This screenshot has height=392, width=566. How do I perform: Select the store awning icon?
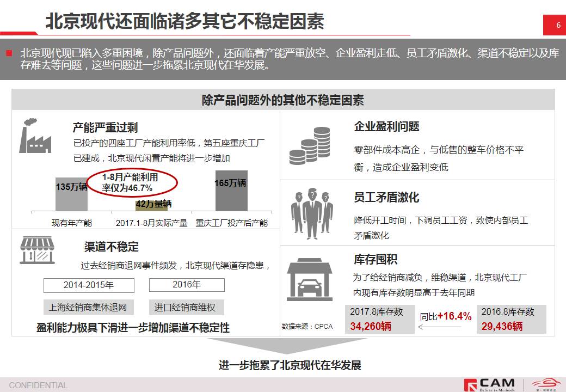(37, 250)
